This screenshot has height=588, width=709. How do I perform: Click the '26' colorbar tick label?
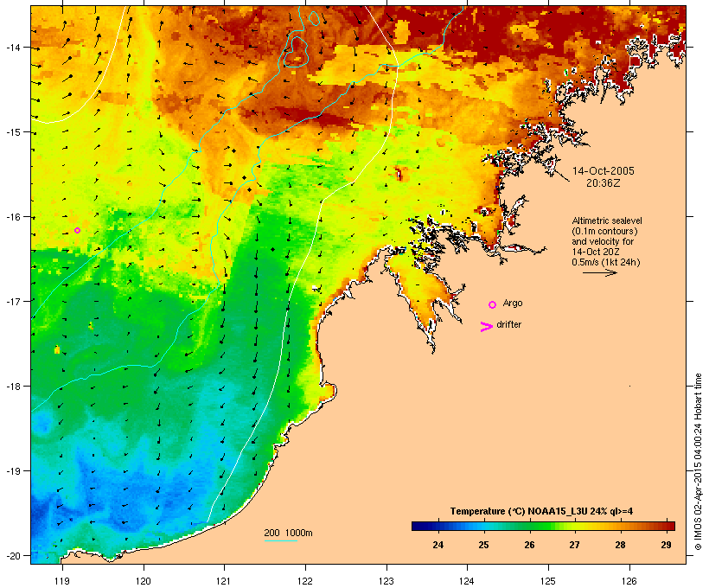(529, 545)
